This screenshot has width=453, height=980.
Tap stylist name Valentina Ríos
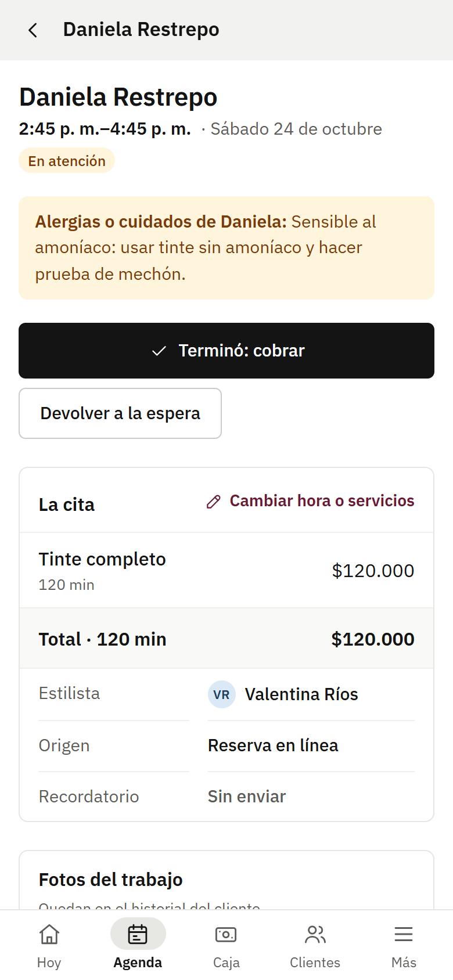301,694
